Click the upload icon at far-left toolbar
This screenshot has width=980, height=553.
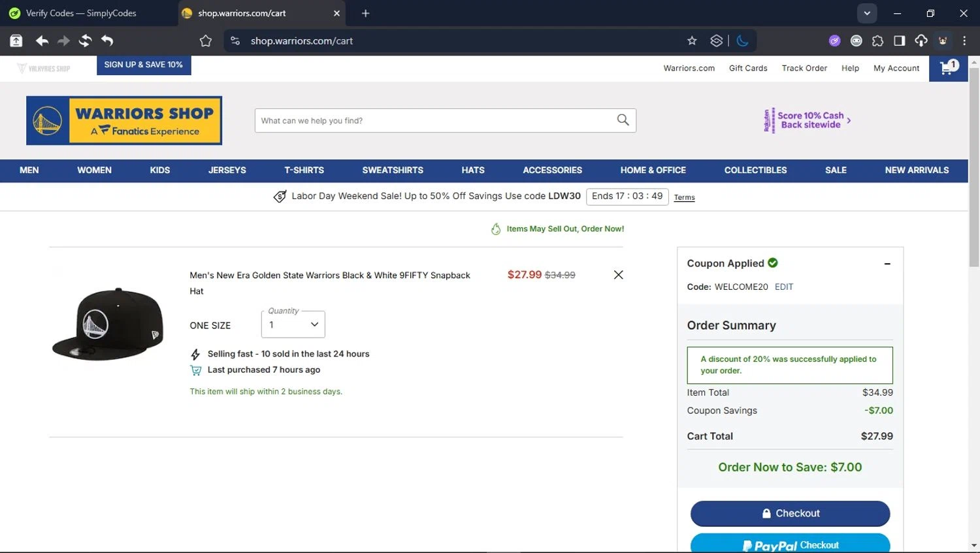(x=16, y=41)
